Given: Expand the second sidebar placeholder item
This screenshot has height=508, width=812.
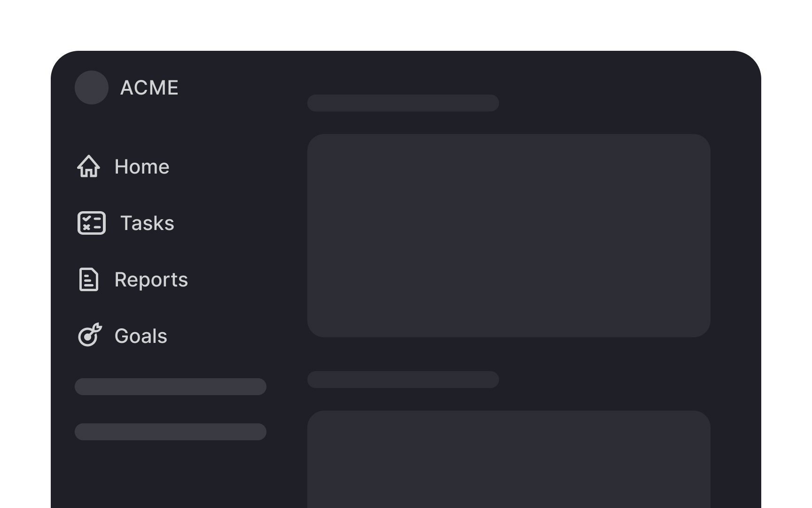Looking at the screenshot, I should point(170,431).
